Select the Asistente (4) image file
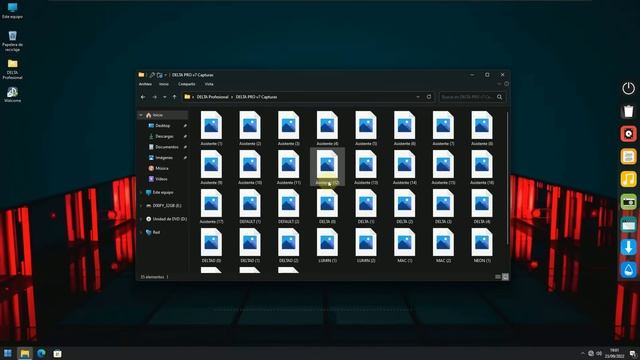The height and width of the screenshot is (360, 640). point(327,128)
